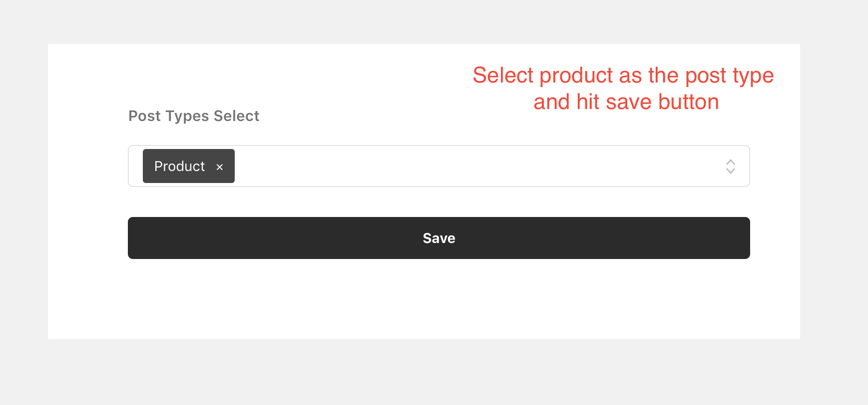Click the Product tag label text
Screen dimensions: 868x405
tap(179, 166)
